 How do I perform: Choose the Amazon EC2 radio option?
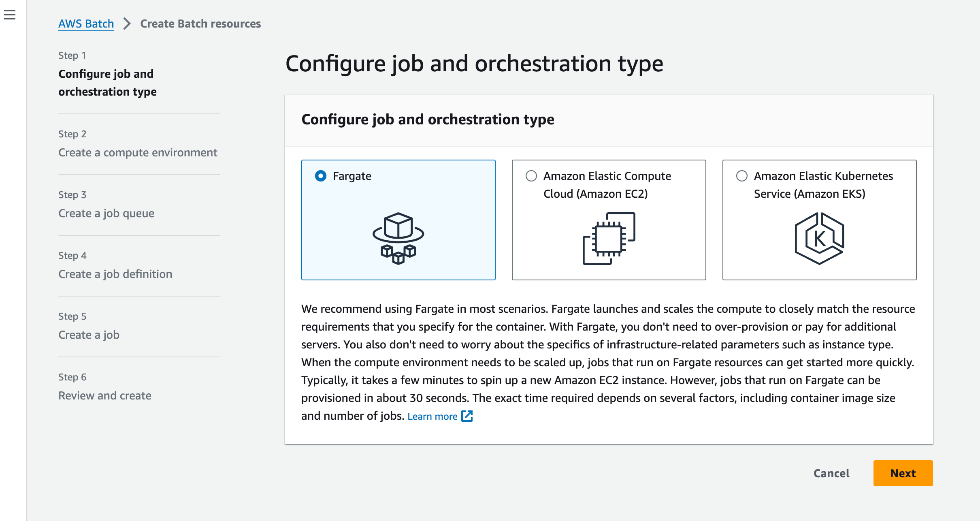tap(531, 176)
